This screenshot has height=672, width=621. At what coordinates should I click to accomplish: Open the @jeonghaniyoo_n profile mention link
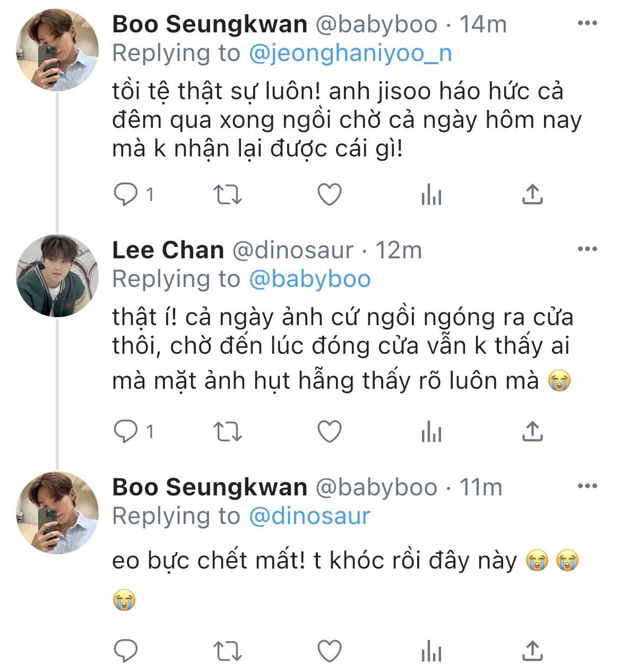click(x=350, y=54)
